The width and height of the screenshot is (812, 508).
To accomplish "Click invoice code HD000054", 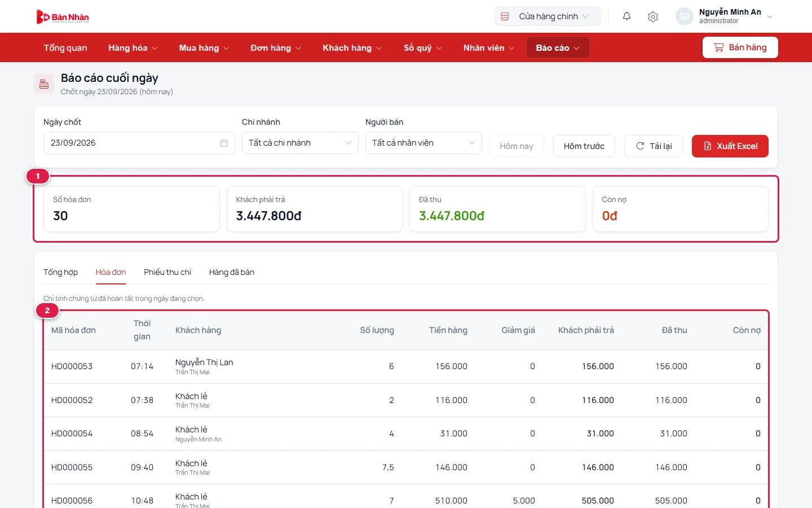I will coord(72,433).
